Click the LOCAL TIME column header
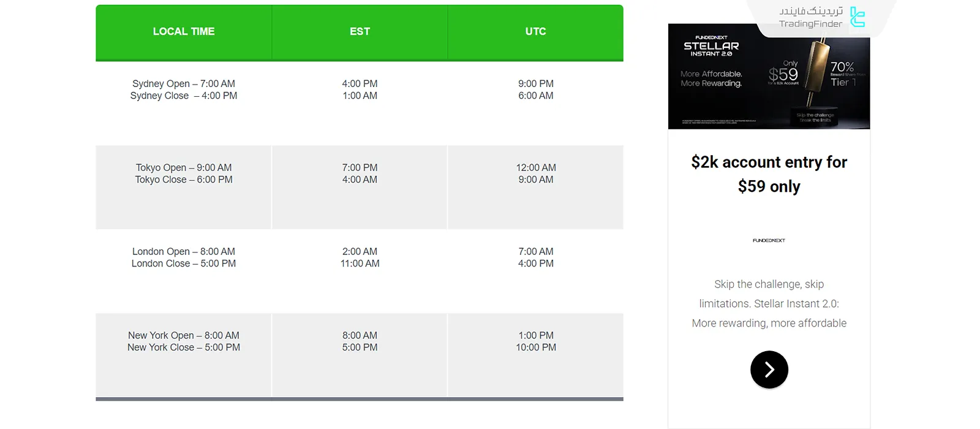Viewport: 980px width, 429px height. point(184,32)
